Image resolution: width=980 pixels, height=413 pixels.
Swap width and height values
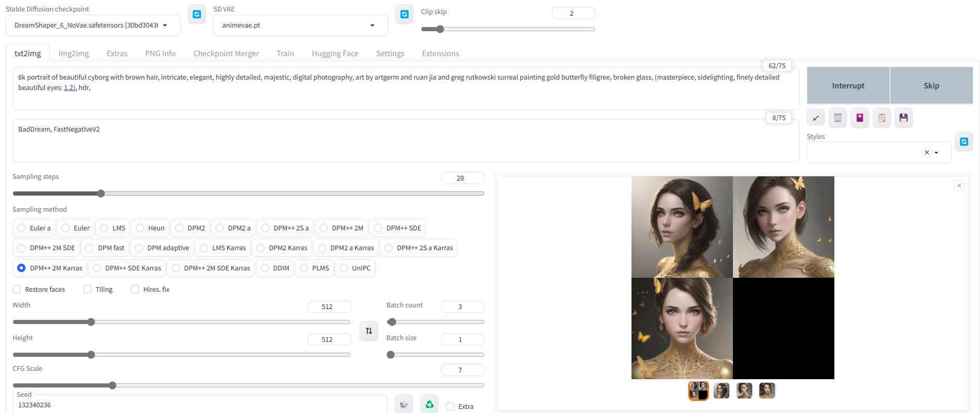[369, 331]
